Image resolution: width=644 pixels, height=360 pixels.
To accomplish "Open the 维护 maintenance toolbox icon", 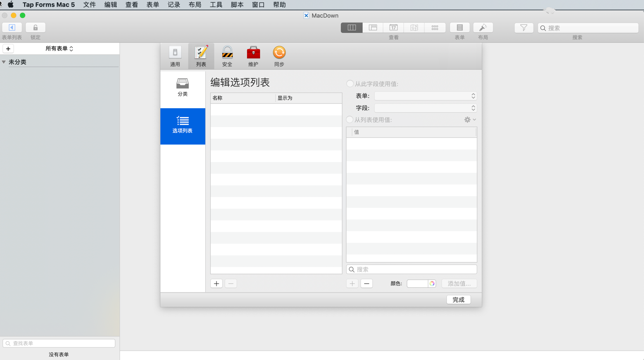I will tap(253, 56).
